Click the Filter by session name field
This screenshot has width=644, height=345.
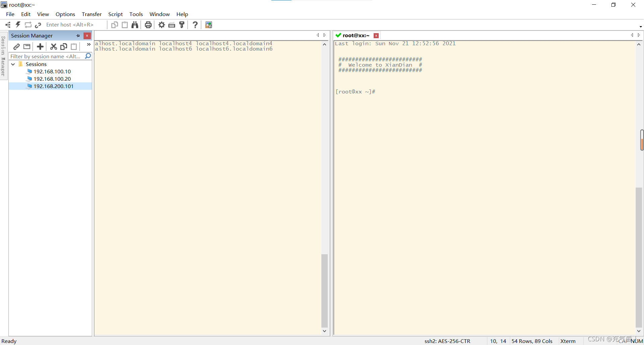(46, 56)
